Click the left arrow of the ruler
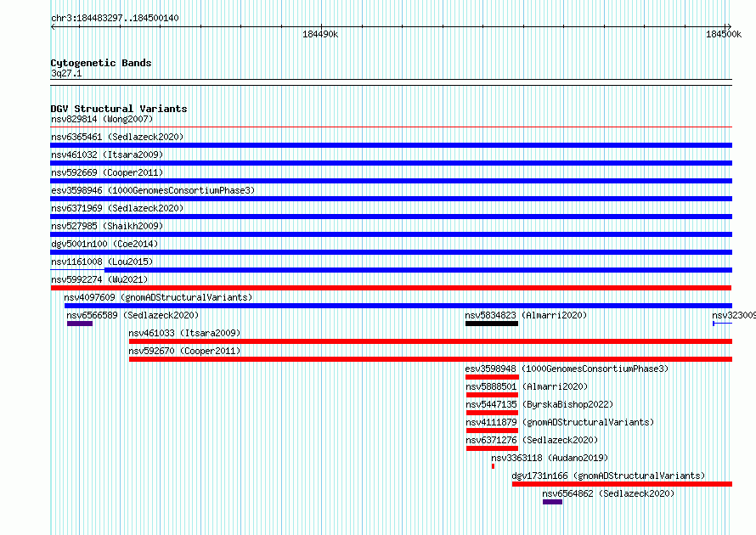 click(x=53, y=27)
